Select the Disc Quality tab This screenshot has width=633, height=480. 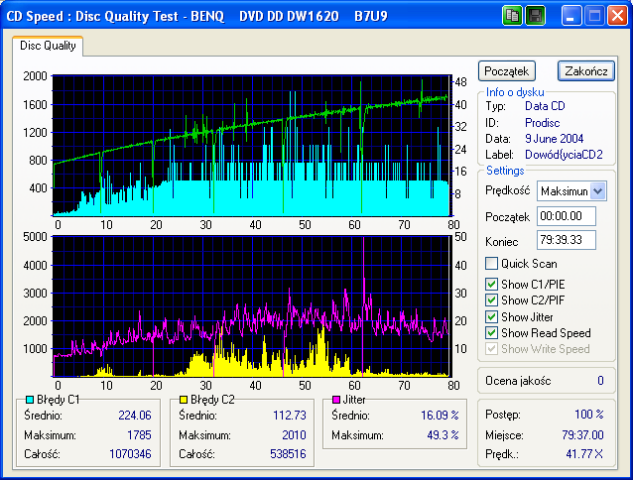point(48,46)
